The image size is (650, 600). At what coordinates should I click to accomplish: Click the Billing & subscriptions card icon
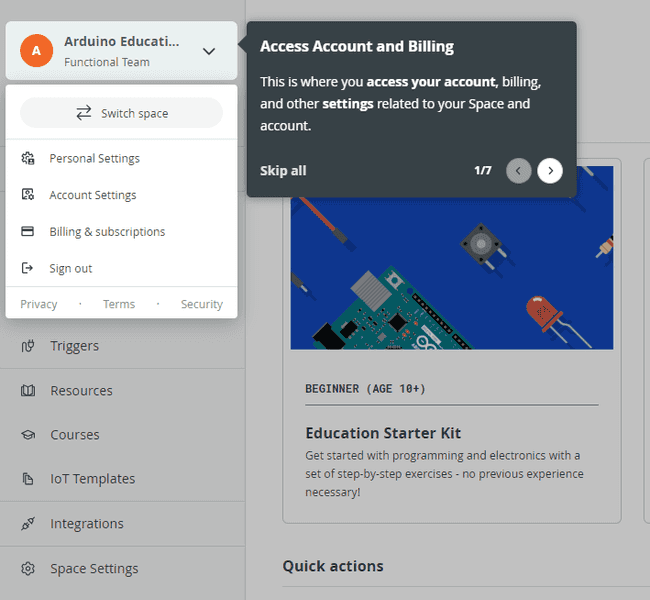(x=28, y=232)
